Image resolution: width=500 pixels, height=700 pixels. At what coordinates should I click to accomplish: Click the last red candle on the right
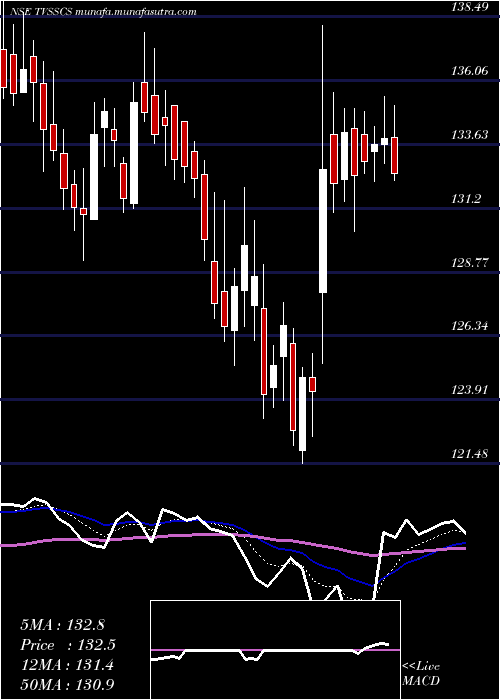pyautogui.click(x=394, y=155)
